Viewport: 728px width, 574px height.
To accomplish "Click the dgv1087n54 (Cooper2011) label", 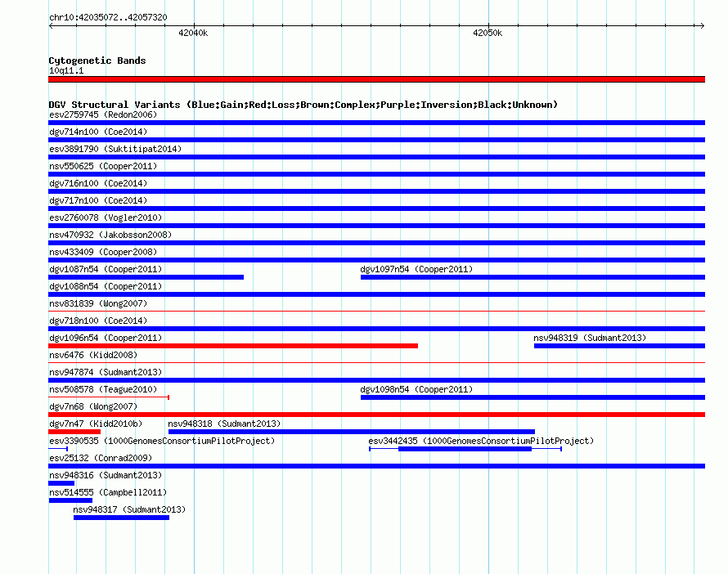I will pos(106,269).
